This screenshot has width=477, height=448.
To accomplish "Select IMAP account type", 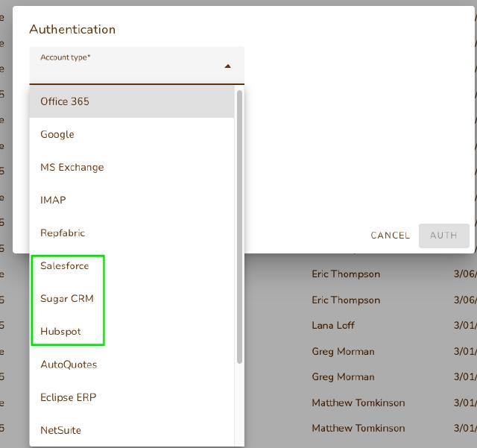I will 132,200.
